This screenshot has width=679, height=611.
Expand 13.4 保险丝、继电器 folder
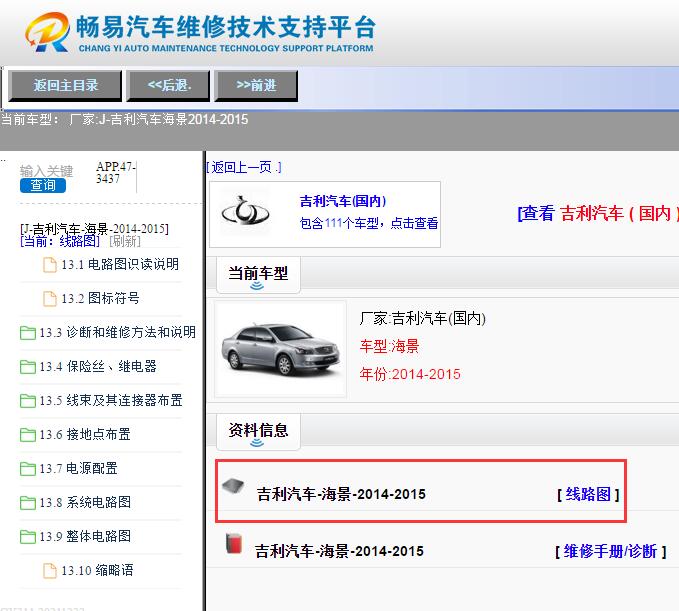click(x=98, y=366)
